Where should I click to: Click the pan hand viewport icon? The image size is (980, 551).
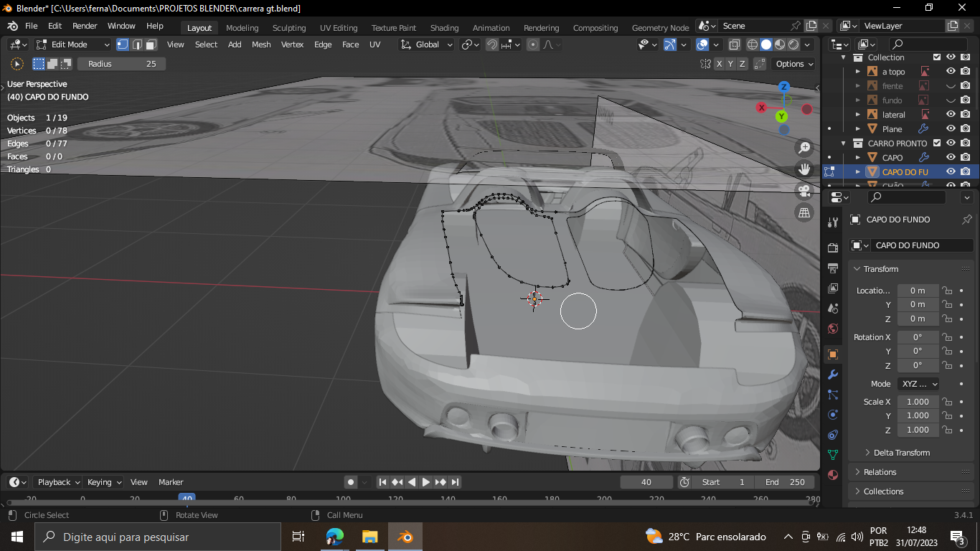point(804,169)
